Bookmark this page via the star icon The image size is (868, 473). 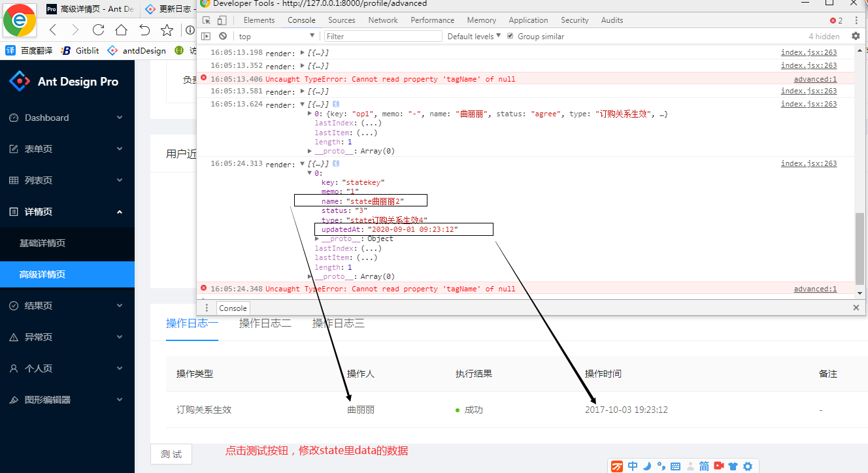[x=167, y=30]
